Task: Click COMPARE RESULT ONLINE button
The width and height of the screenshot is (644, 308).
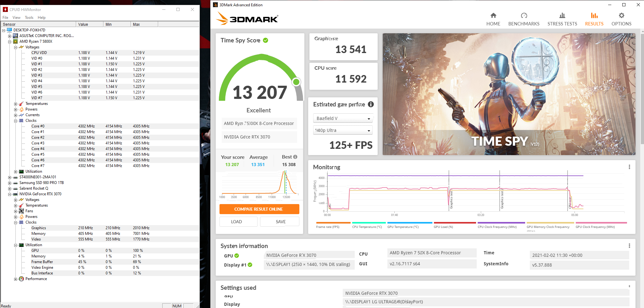Action: coord(259,209)
